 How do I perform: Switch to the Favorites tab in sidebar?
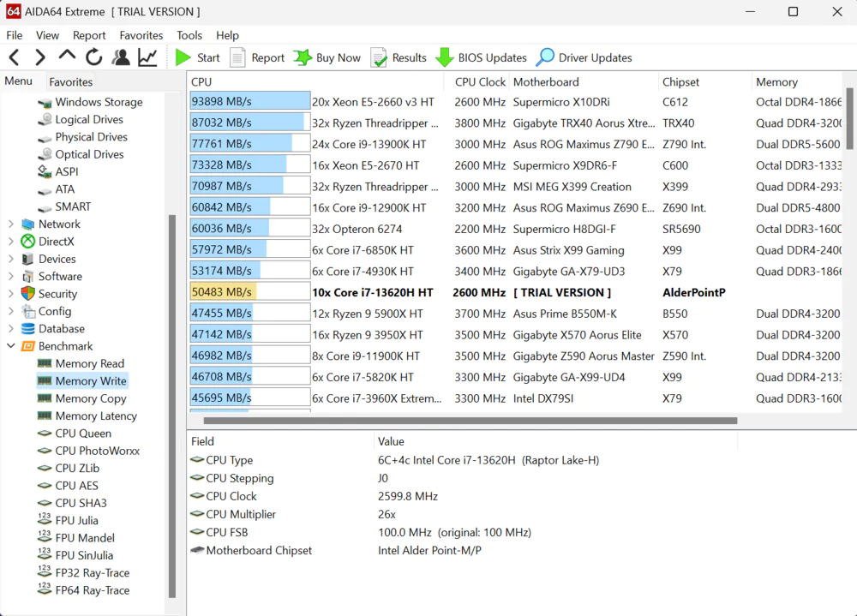coord(70,82)
